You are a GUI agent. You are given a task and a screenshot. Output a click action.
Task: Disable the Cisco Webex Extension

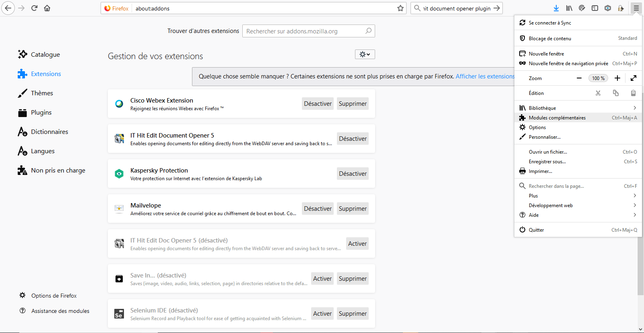[318, 104]
